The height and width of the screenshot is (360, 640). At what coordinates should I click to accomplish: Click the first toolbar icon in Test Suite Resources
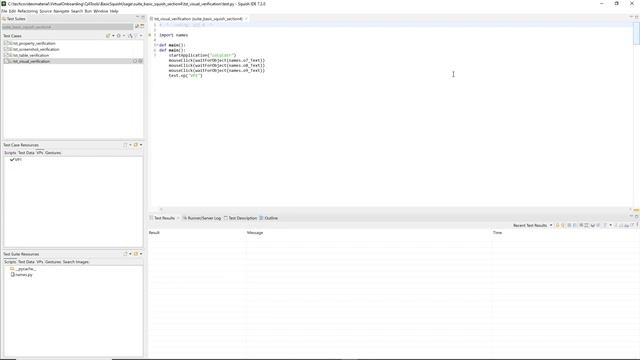click(x=125, y=254)
